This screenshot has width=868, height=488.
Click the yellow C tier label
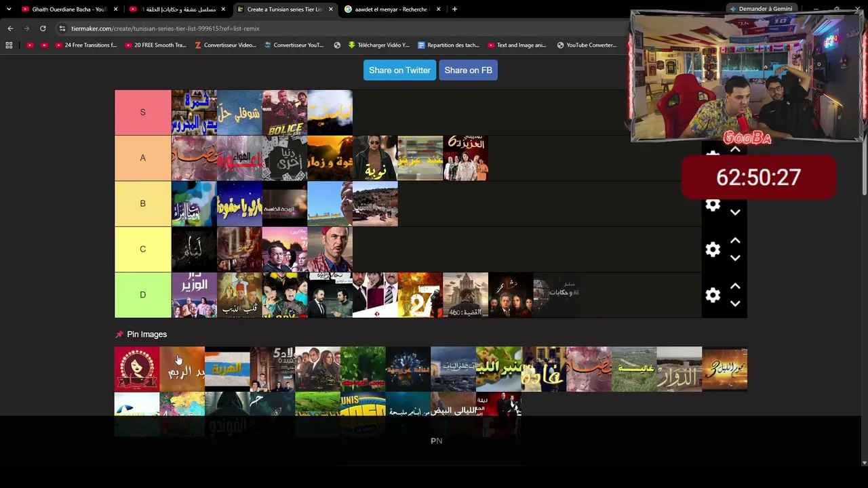pos(142,249)
